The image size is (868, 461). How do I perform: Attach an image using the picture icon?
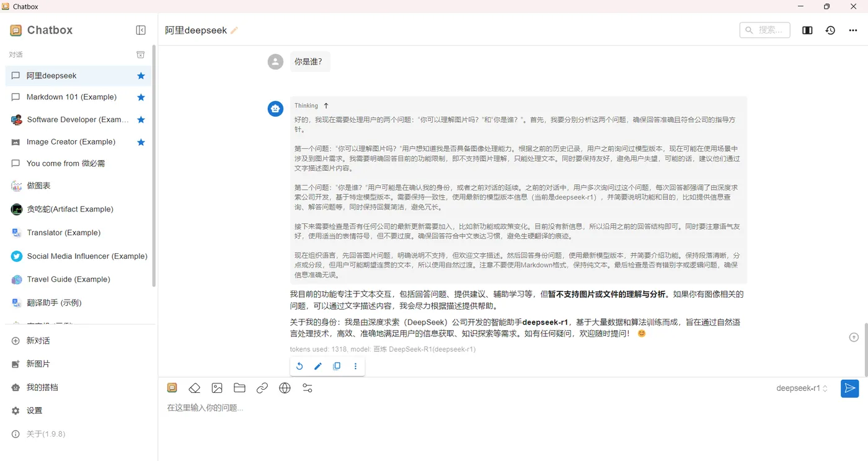(x=217, y=388)
